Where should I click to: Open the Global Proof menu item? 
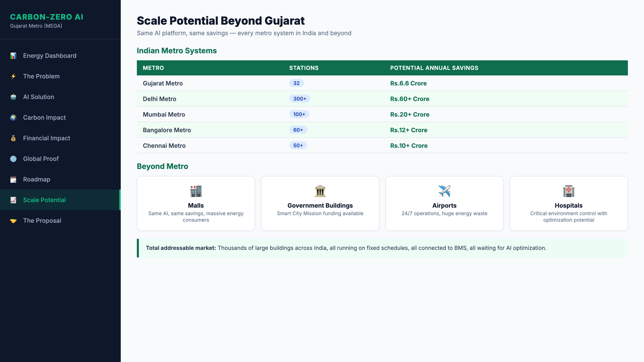[x=41, y=159]
